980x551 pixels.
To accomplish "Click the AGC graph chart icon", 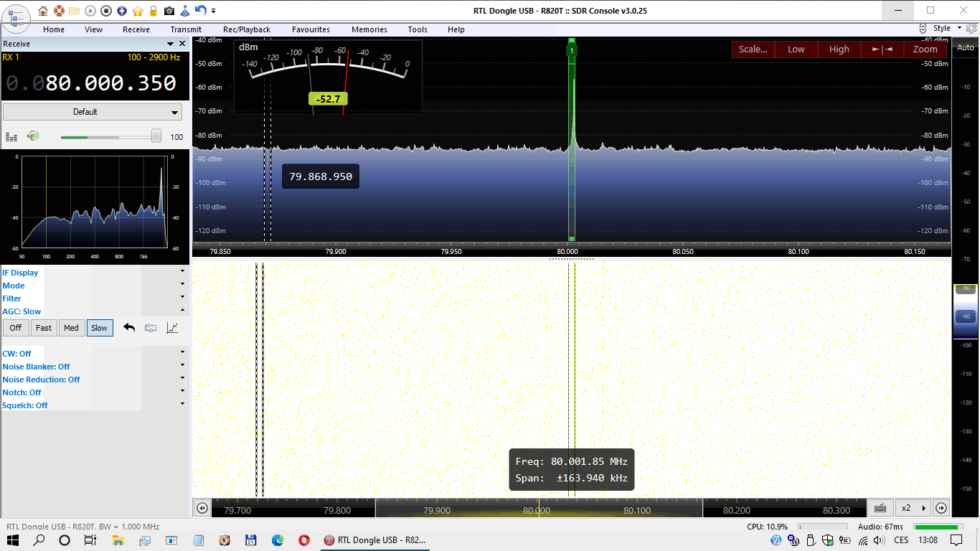I will click(x=172, y=328).
